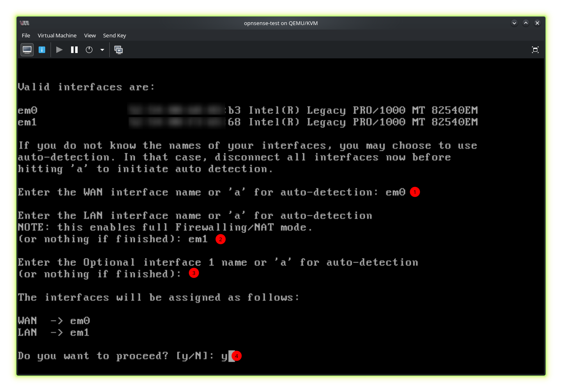Screen dimensions: 562x392
Task: Show the graphical console view
Action: 27,50
